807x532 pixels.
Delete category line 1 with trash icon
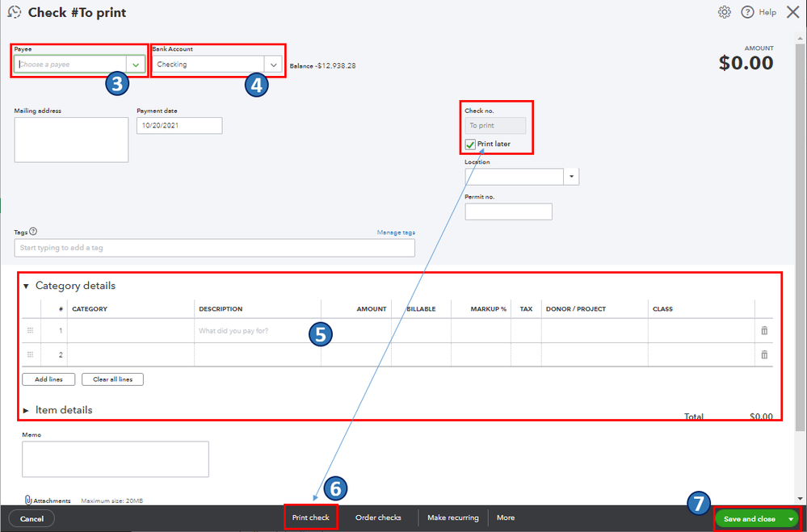pos(764,330)
